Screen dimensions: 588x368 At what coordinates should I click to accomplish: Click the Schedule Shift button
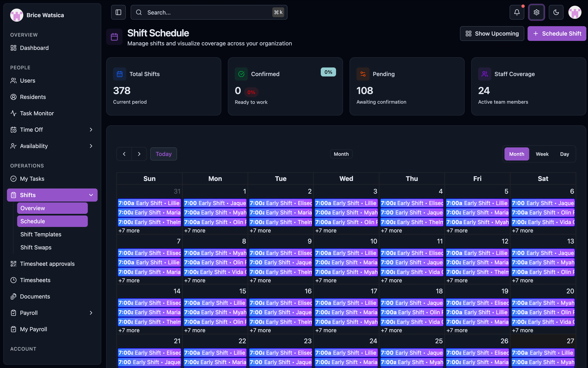click(x=557, y=34)
